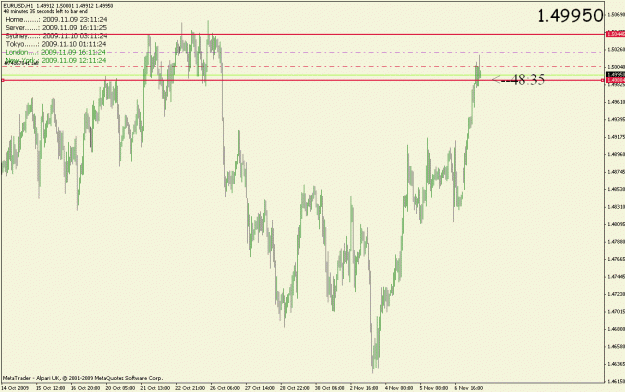Image resolution: width=625 pixels, height=392 pixels.
Task: Click the Tokyo clock row
Action: point(56,44)
